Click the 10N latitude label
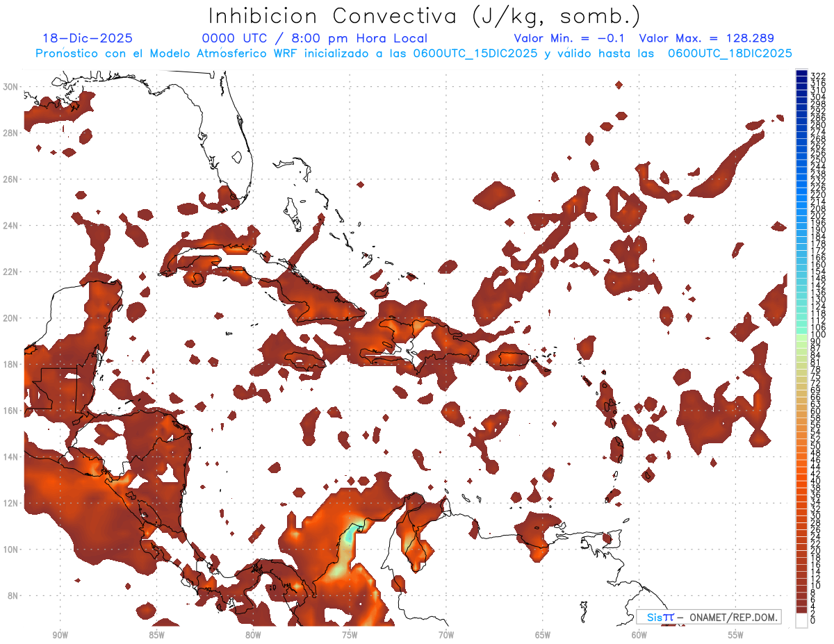Image resolution: width=834 pixels, height=644 pixels. [12, 550]
